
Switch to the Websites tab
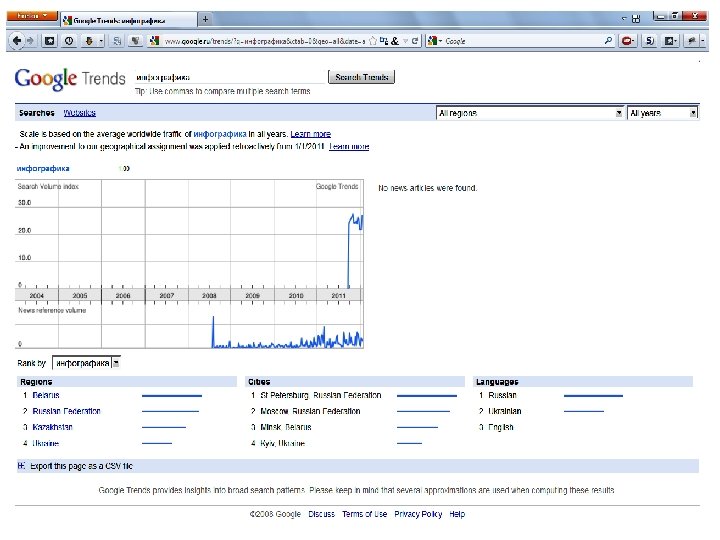pyautogui.click(x=79, y=113)
